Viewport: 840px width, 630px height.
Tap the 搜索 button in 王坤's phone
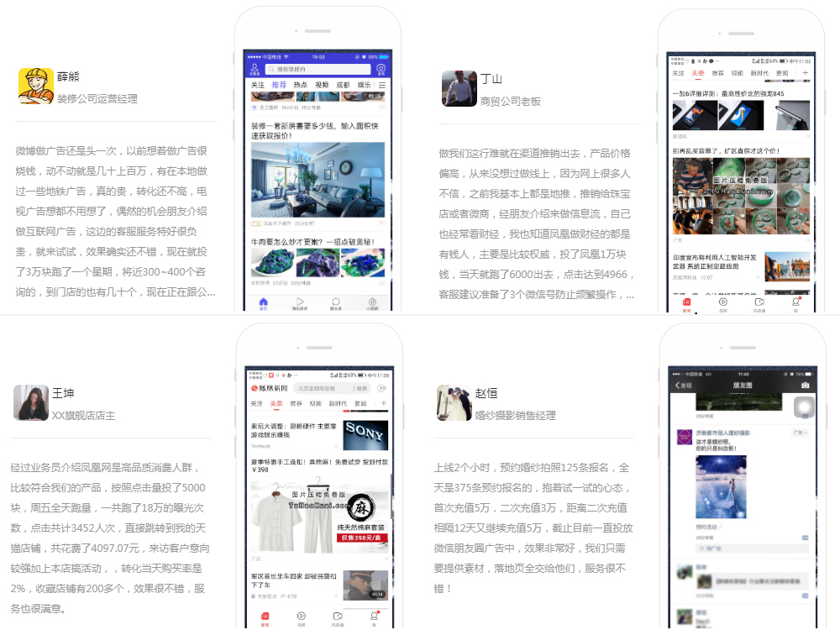pyautogui.click(x=362, y=388)
